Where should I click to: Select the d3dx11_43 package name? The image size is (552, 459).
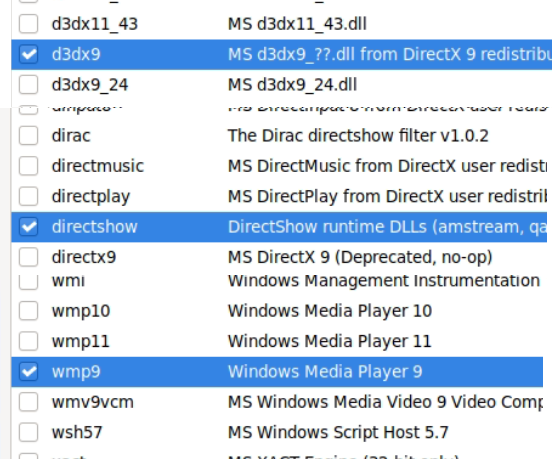pos(95,24)
